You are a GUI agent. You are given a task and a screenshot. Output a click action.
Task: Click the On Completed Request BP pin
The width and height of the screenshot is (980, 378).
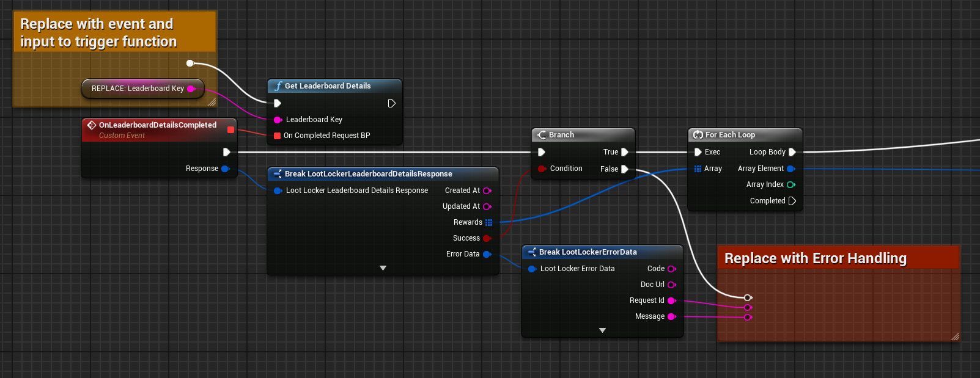[277, 136]
